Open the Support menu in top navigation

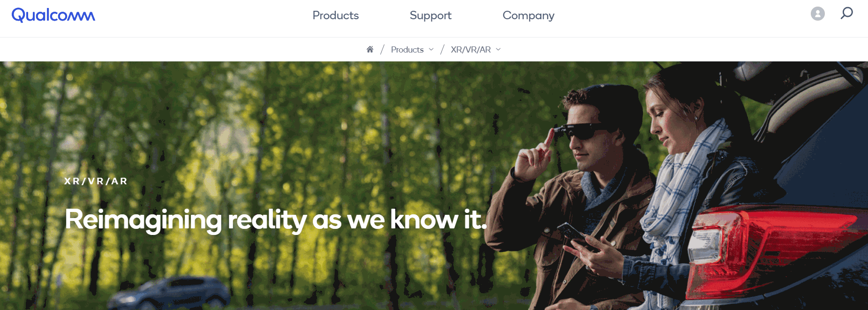tap(430, 15)
